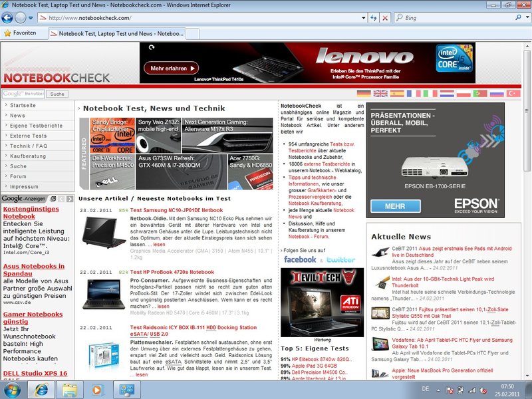Viewport: 532px width, 399px height.
Task: Open Test Samsung NC10-JP01DE Netbook article
Action: click(176, 210)
